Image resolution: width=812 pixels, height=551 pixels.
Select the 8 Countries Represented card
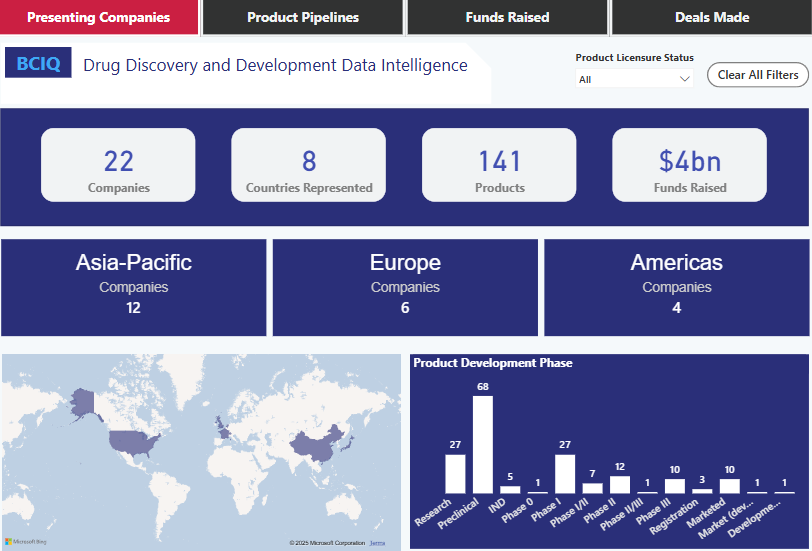309,165
